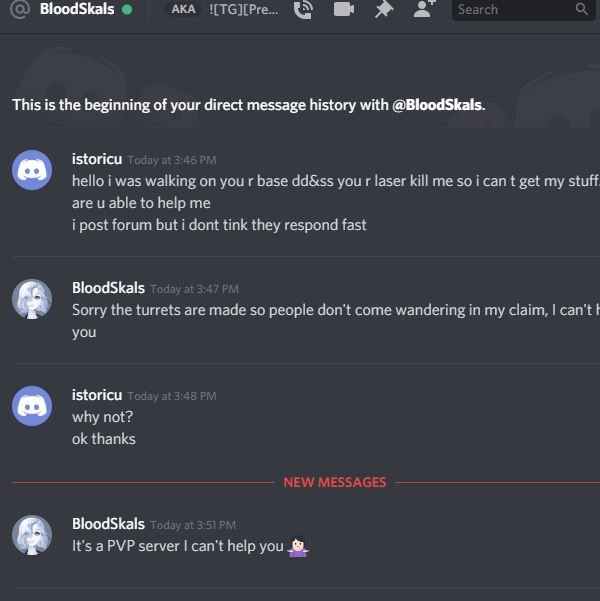This screenshot has height=601, width=600.
Task: Open BloodSkals' avatar at 3:47 PM message
Action: (x=32, y=299)
